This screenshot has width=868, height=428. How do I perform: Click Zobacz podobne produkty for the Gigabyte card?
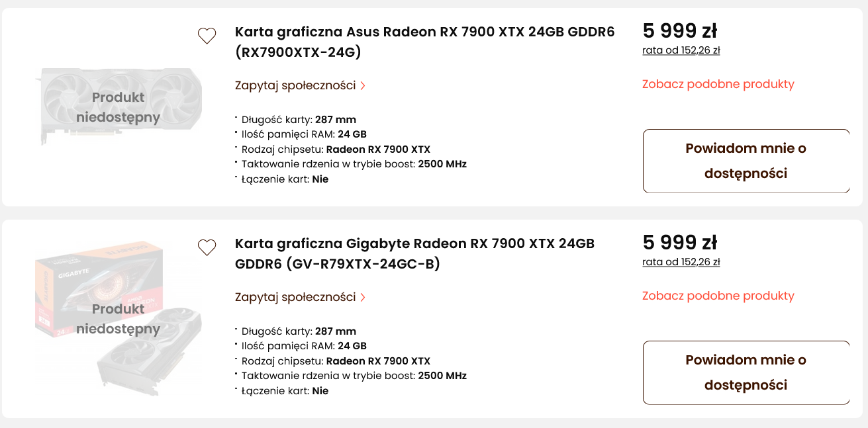pyautogui.click(x=718, y=296)
